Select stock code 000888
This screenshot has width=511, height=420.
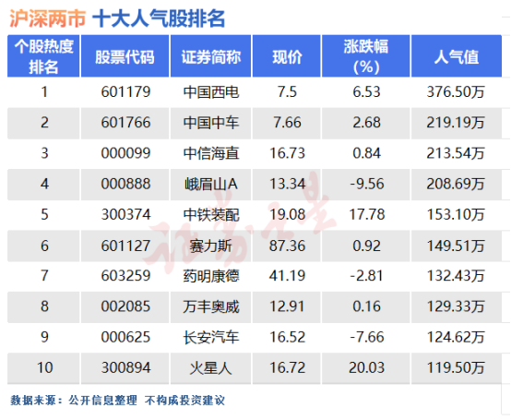[125, 184]
